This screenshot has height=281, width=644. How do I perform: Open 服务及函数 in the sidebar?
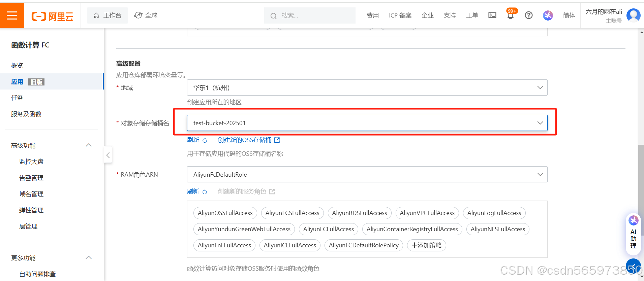coord(26,114)
